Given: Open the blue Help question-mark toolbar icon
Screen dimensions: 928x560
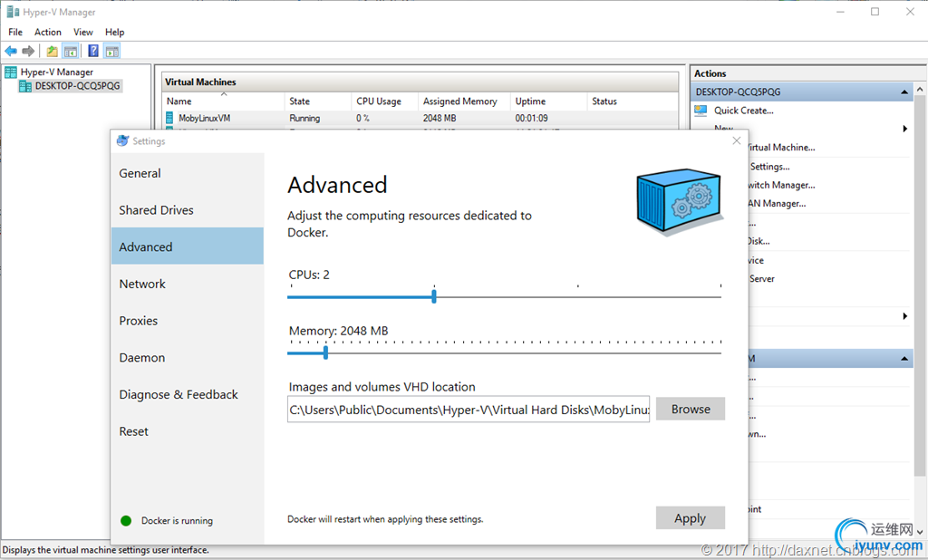Looking at the screenshot, I should (93, 51).
